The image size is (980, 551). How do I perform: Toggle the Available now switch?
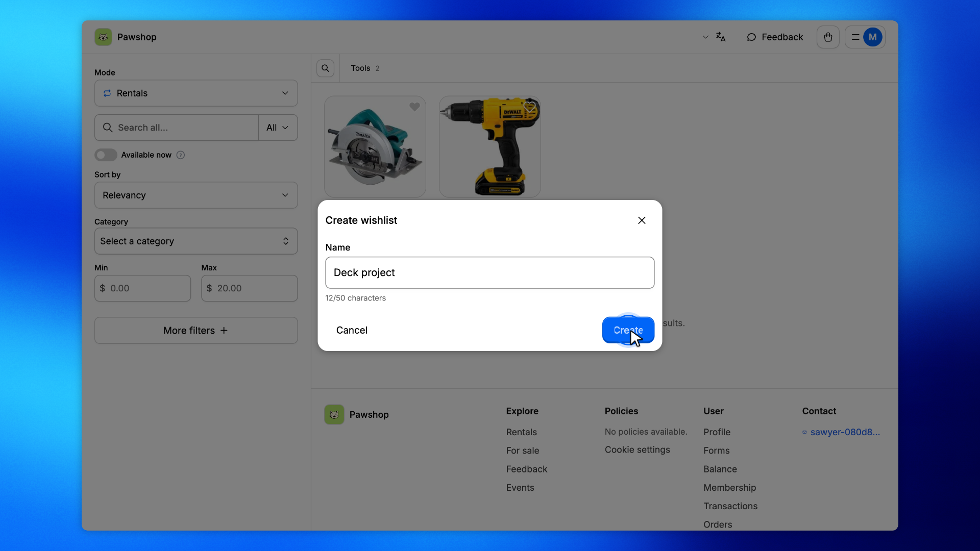[106, 155]
